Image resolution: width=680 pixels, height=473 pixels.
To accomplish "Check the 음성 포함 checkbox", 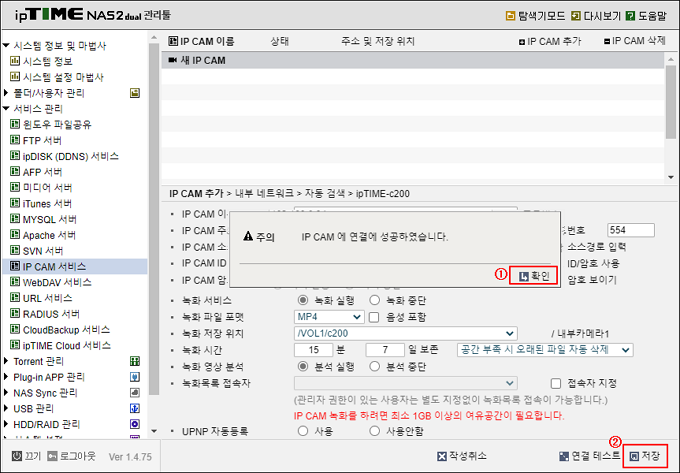I will [x=373, y=317].
